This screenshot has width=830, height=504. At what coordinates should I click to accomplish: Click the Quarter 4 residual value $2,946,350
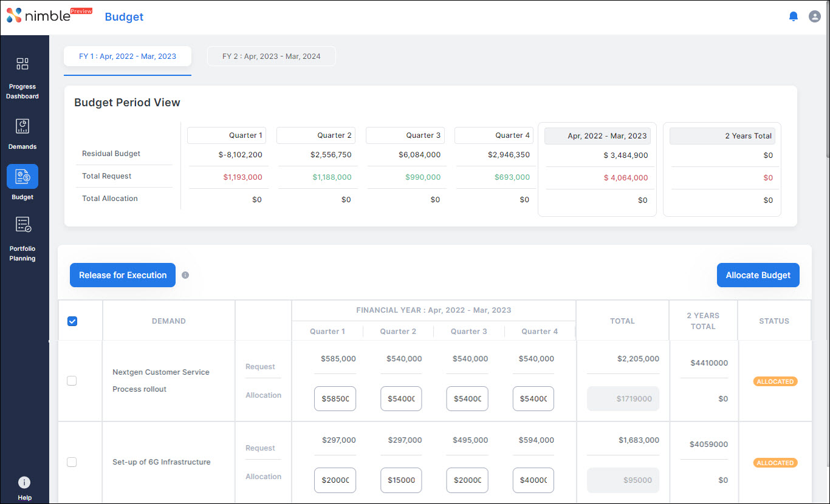509,155
